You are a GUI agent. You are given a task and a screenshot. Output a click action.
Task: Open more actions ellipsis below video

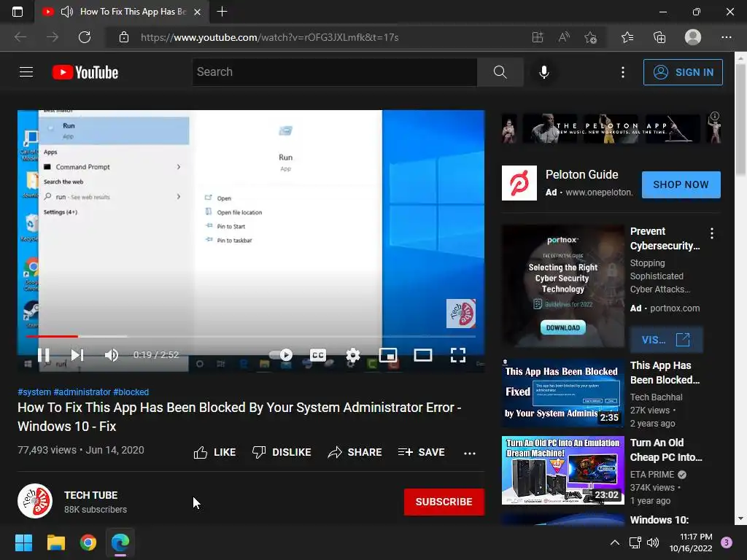tap(470, 453)
